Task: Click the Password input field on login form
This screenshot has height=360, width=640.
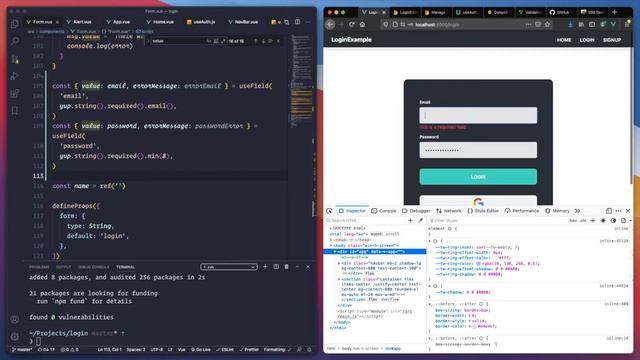Action: tap(478, 150)
